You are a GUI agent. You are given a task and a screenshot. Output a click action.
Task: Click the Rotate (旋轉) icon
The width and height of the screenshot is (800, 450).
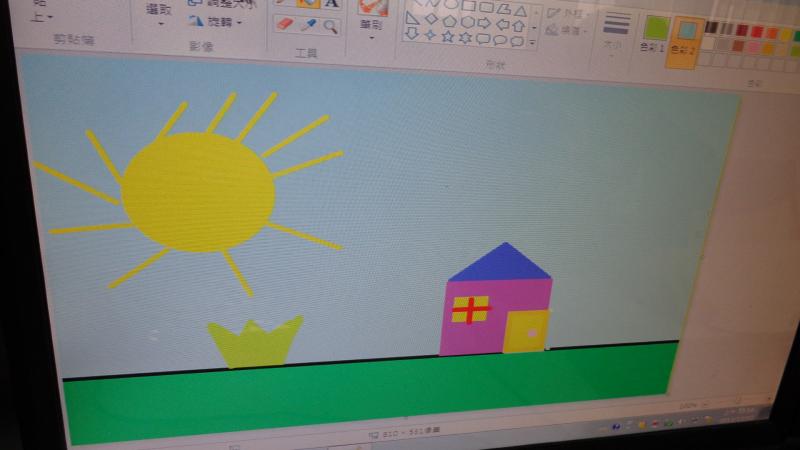point(196,20)
